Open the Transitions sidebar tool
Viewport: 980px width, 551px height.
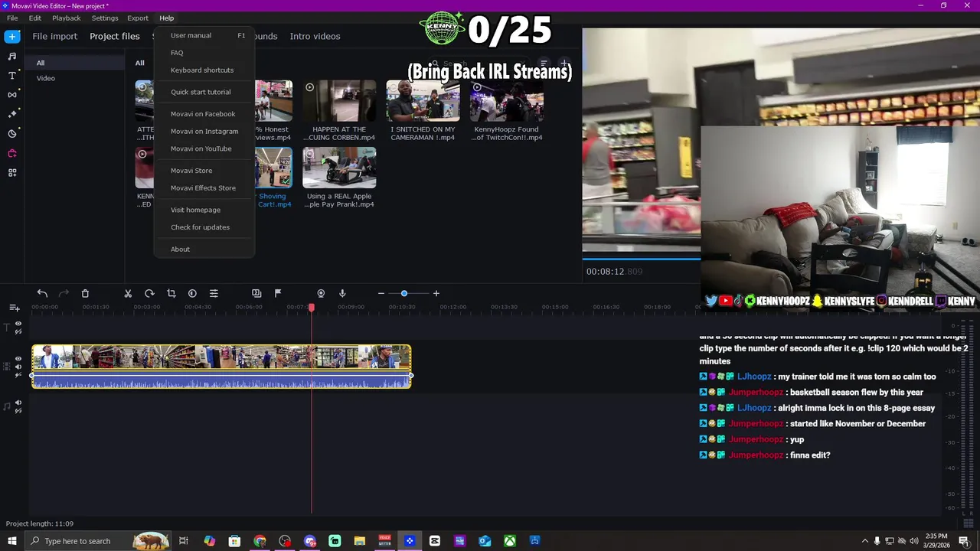point(12,95)
